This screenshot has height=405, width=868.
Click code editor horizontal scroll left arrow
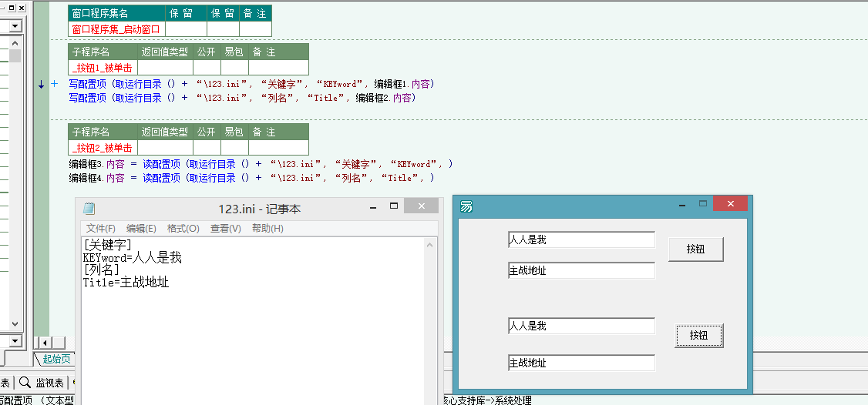(x=45, y=343)
